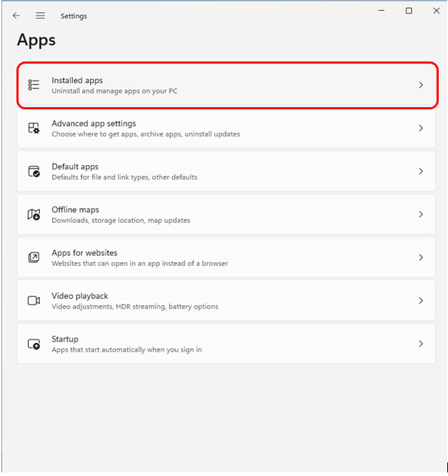Click the Apps for websites icon

34,257
